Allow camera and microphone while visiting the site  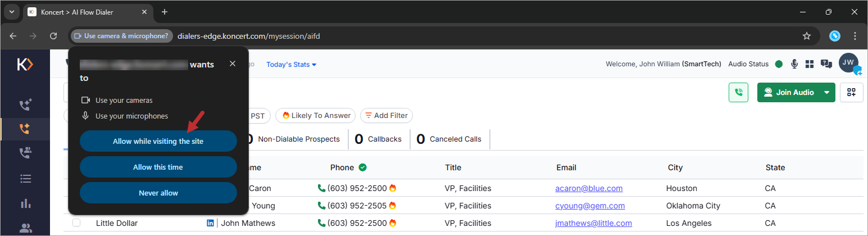click(158, 142)
